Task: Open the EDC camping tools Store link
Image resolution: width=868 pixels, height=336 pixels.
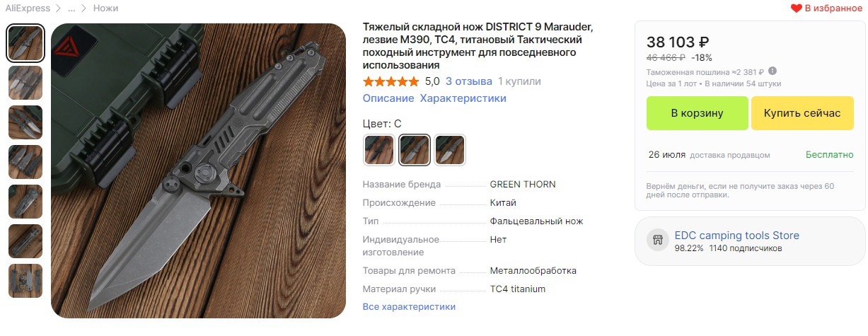Action: 737,236
